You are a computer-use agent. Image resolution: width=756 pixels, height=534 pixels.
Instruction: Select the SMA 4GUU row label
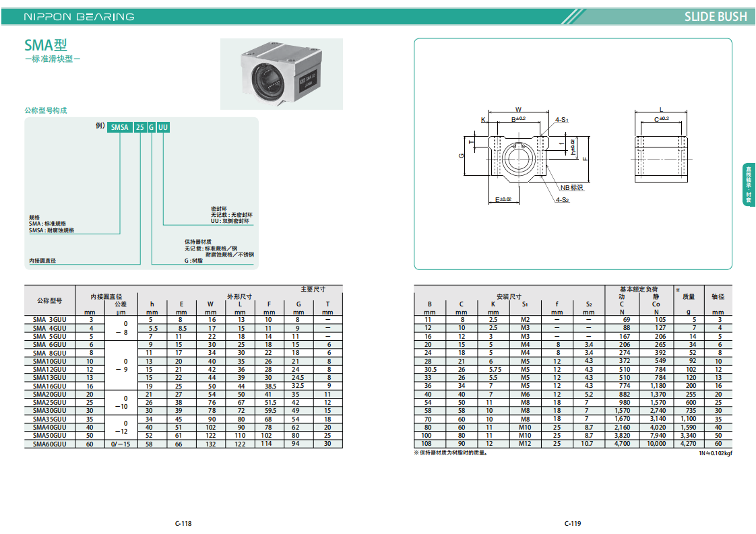click(50, 328)
